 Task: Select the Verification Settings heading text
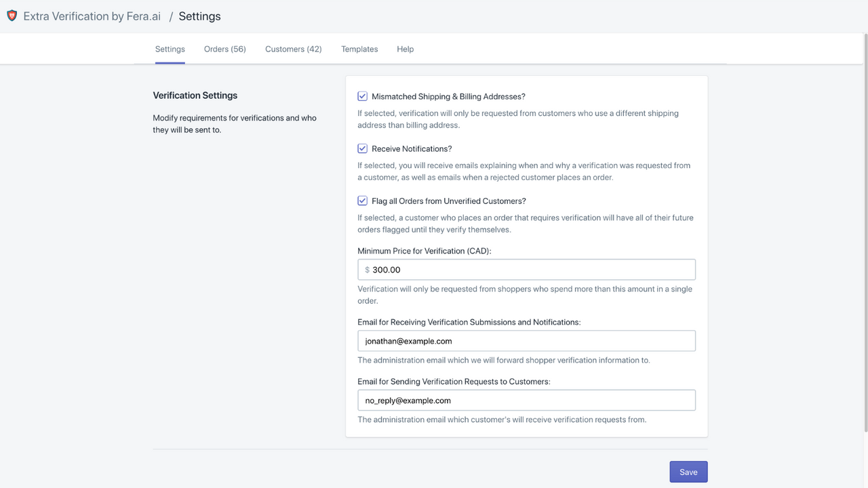pos(195,96)
